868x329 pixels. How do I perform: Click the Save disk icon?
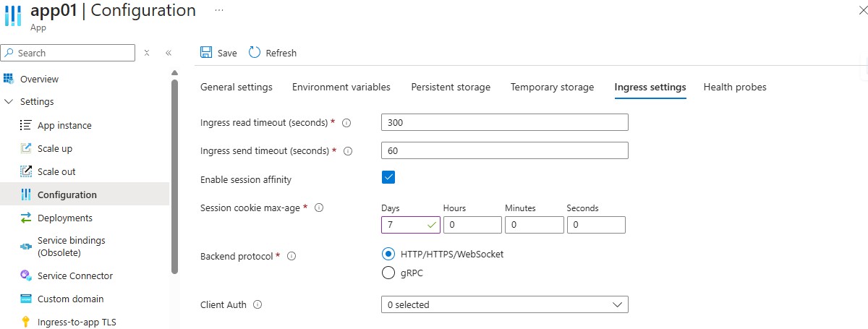206,53
